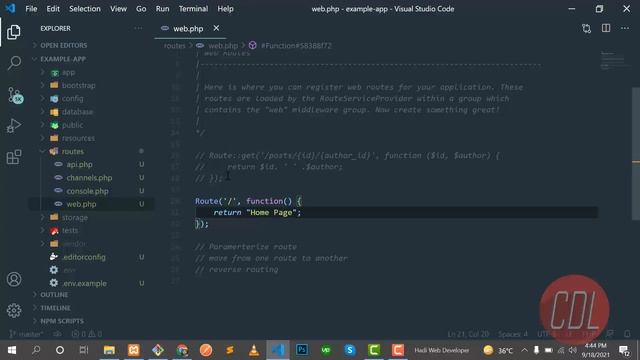
Task: Expand the database folder
Action: click(77, 112)
